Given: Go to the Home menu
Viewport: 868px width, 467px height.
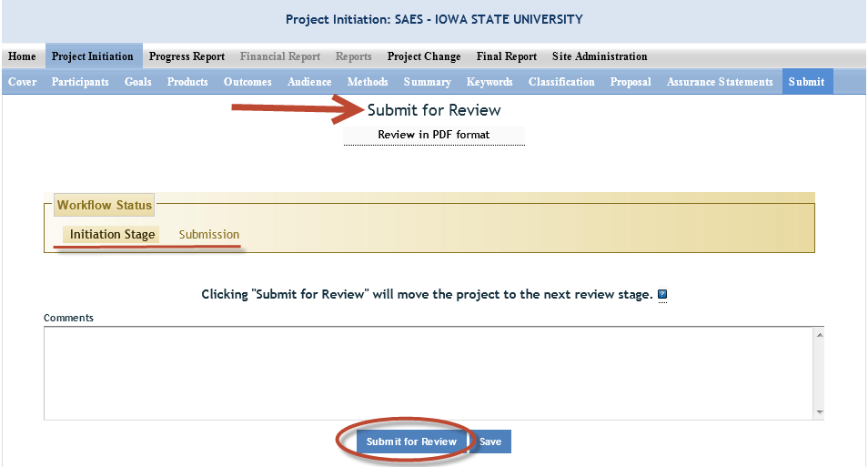Looking at the screenshot, I should (x=22, y=56).
